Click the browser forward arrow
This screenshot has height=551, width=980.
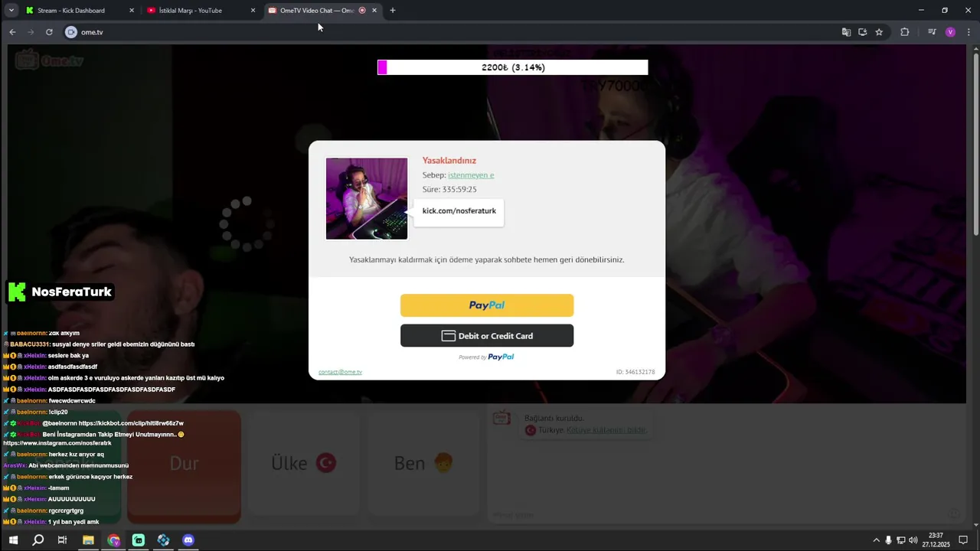(31, 32)
